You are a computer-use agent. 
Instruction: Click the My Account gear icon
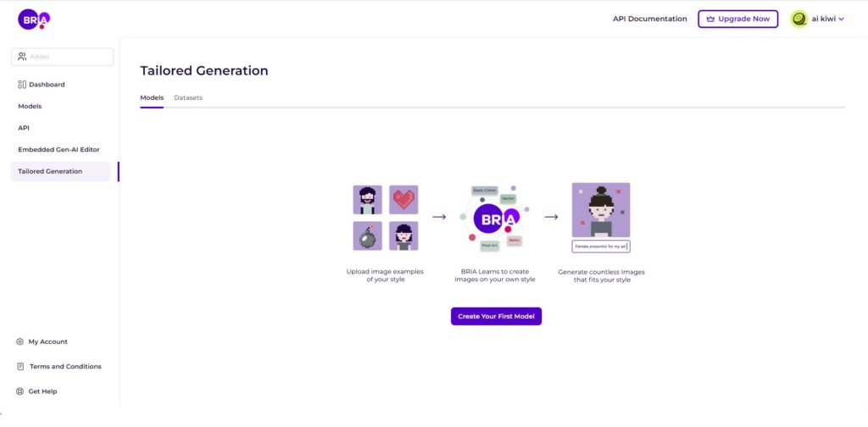tap(20, 341)
